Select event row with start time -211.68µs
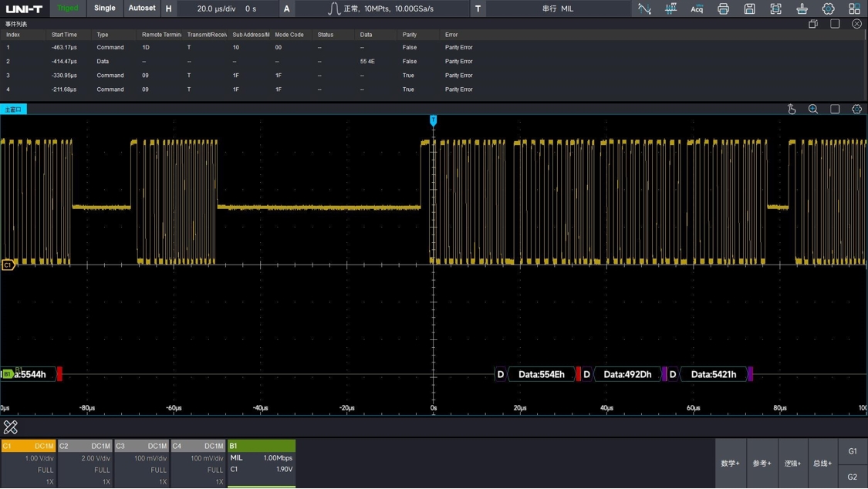Viewport: 868px width, 489px height. pos(432,89)
